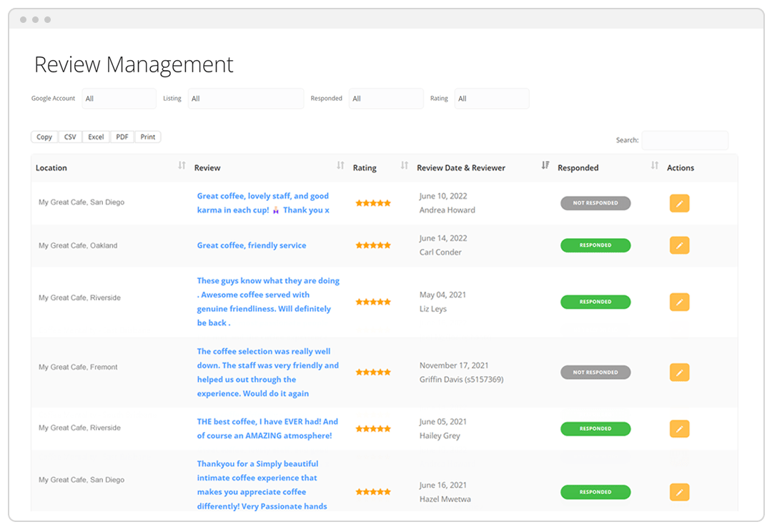The width and height of the screenshot is (772, 532).
Task: Export the table as CSV
Action: [x=70, y=137]
